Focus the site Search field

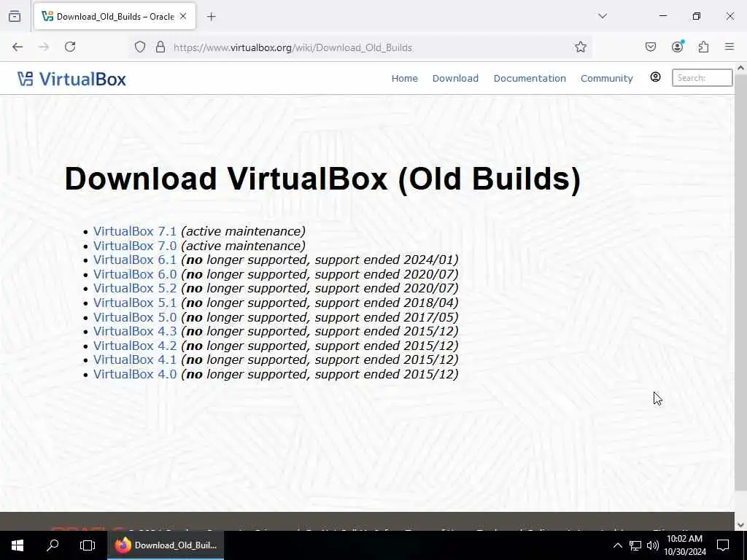[703, 77]
